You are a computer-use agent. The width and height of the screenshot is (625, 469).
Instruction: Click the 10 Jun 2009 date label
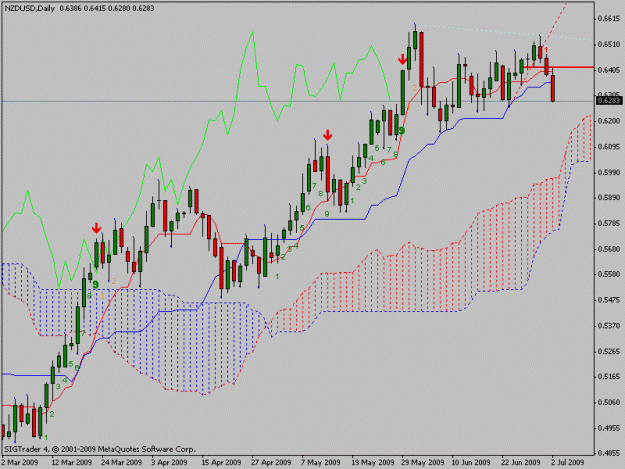(x=471, y=462)
